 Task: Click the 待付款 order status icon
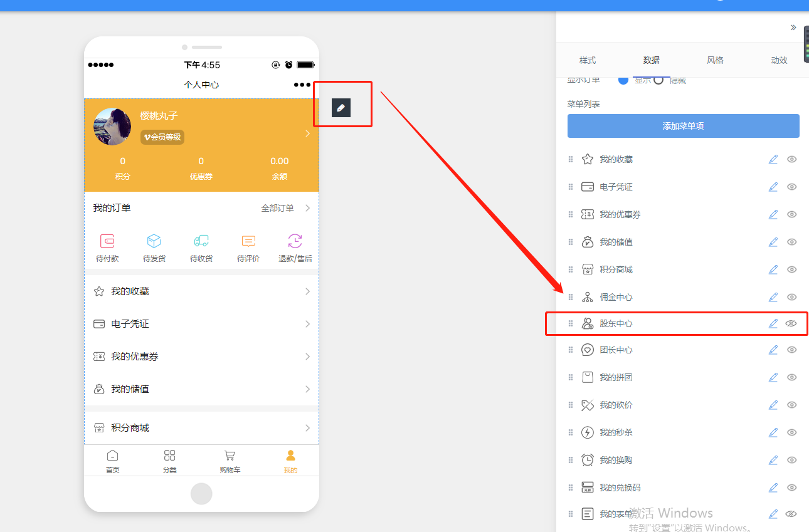(107, 242)
